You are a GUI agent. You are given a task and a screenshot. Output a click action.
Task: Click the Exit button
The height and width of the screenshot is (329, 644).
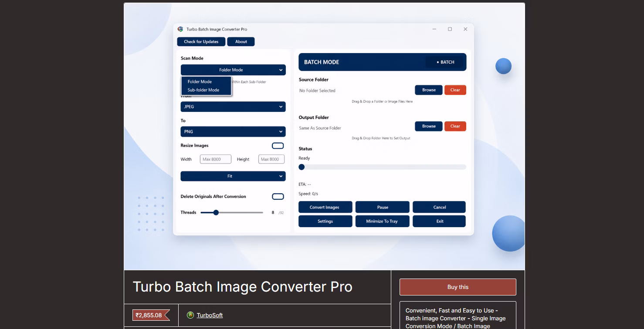click(x=439, y=221)
